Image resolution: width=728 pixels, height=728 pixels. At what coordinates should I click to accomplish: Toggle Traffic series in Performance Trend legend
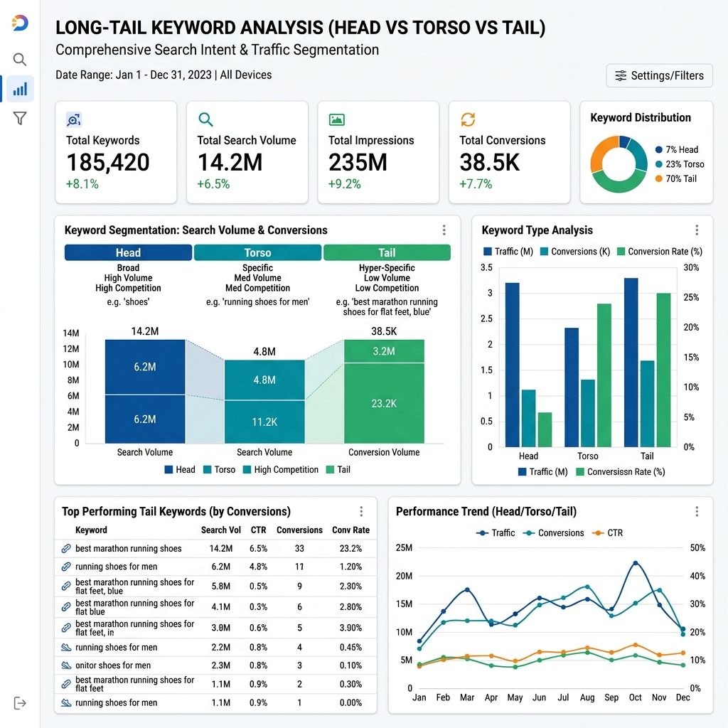[x=496, y=533]
